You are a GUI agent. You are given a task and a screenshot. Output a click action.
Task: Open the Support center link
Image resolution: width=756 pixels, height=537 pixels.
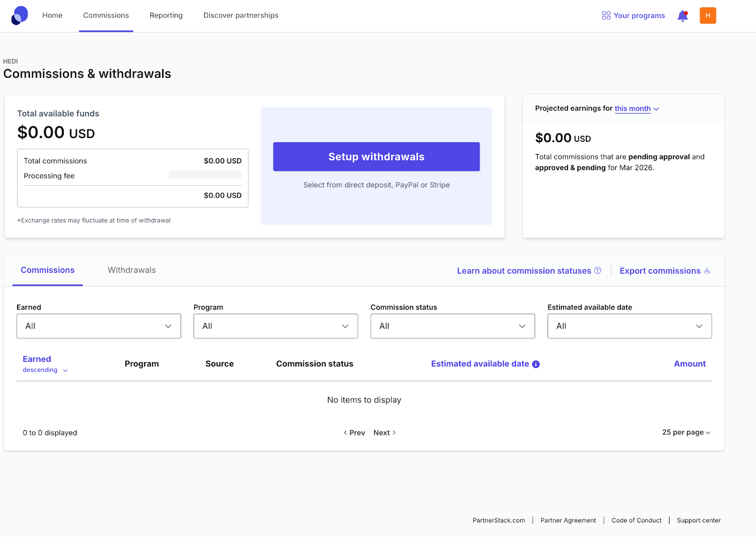[x=698, y=520]
